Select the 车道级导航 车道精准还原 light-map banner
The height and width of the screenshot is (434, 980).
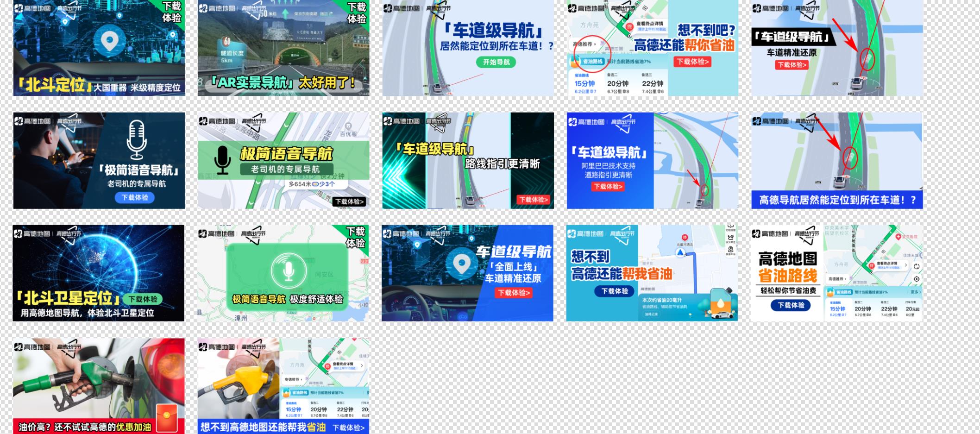tap(837, 48)
